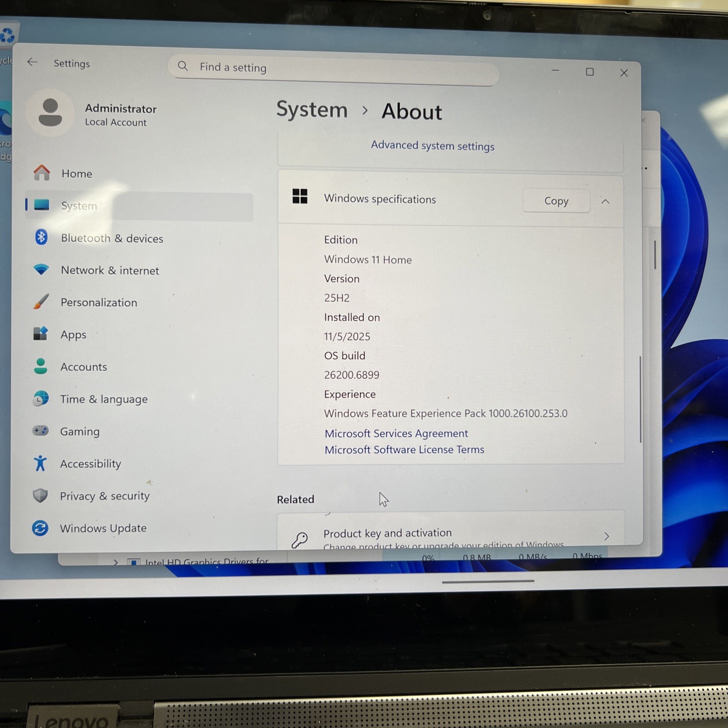This screenshot has height=728, width=728.
Task: Click the Windows Feature Experience Pack text
Action: [x=445, y=413]
